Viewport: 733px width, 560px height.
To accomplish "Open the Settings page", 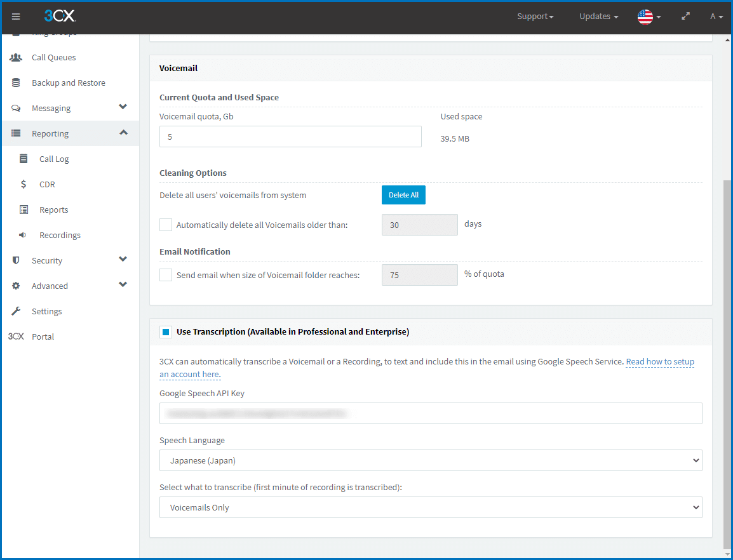I will [47, 311].
